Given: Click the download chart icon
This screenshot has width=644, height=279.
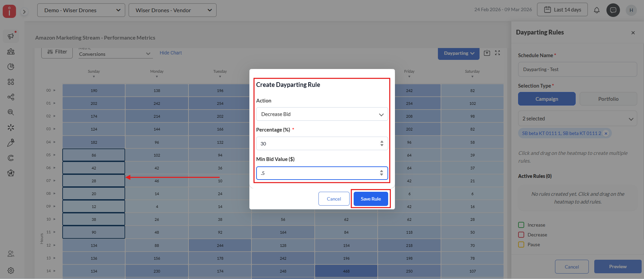Looking at the screenshot, I should pyautogui.click(x=487, y=53).
